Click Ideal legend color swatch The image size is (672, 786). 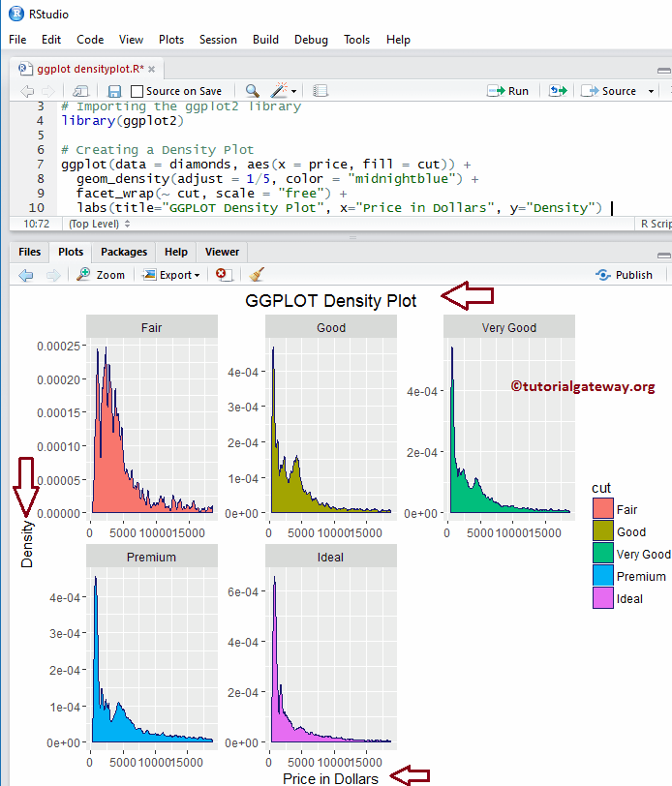click(x=603, y=597)
